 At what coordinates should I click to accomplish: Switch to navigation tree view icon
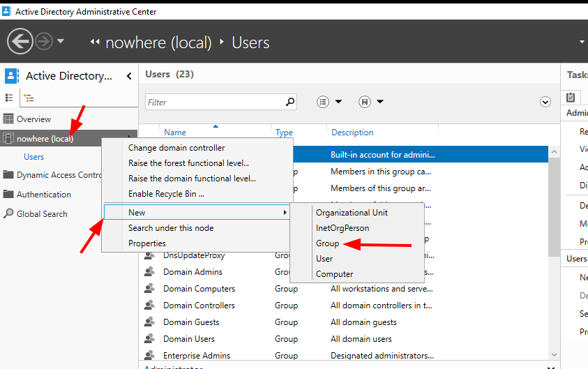tap(29, 98)
